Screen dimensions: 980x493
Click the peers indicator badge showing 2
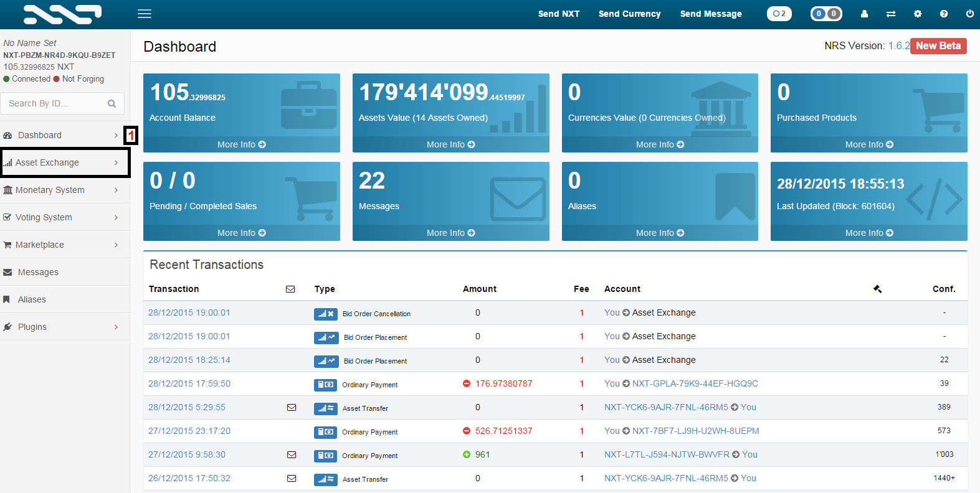click(779, 14)
